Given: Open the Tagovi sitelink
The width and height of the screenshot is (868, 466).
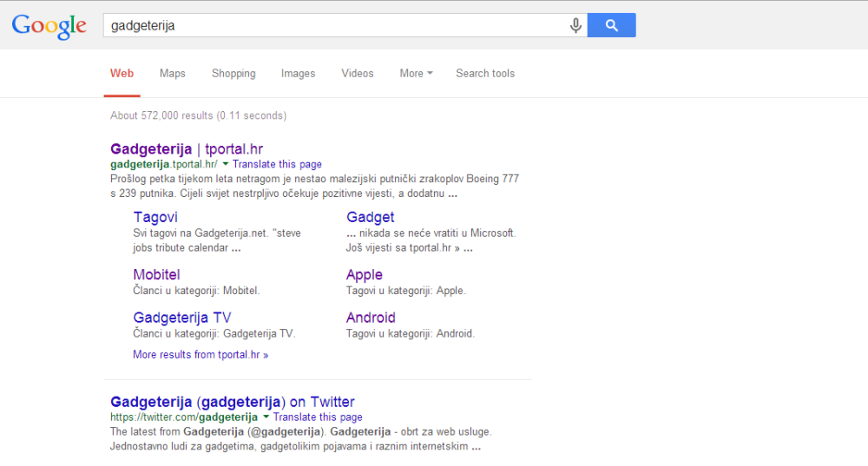Looking at the screenshot, I should [155, 217].
